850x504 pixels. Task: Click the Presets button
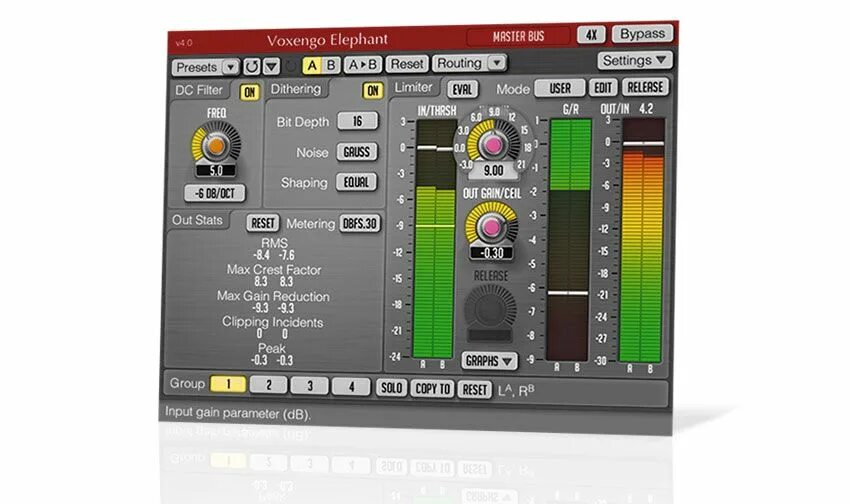[197, 68]
